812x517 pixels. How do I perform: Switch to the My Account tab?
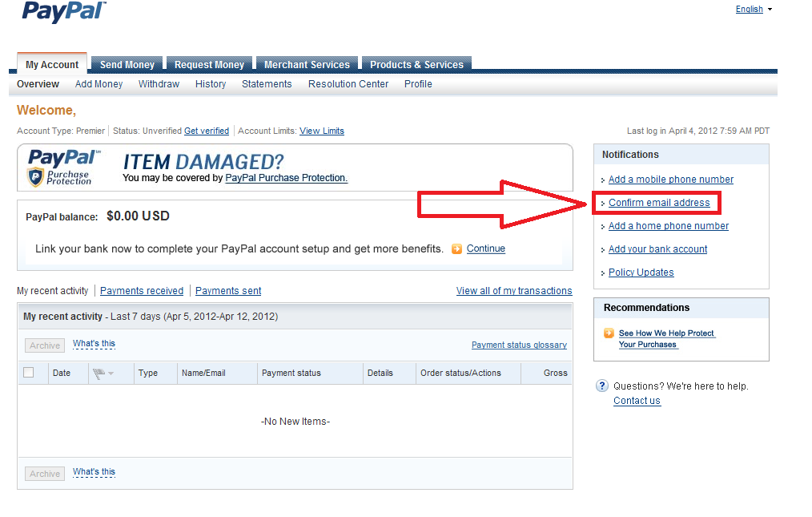click(52, 64)
